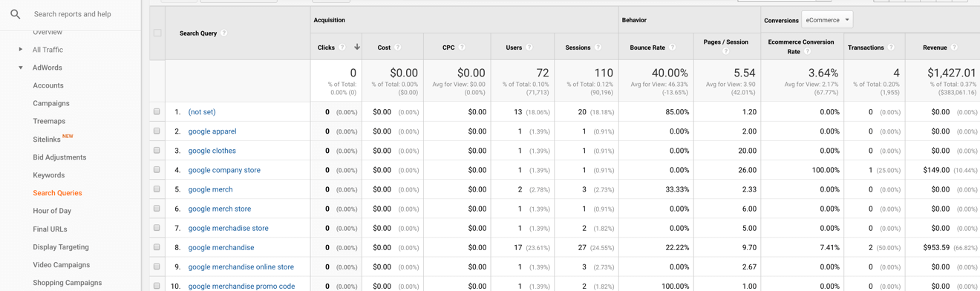This screenshot has height=291, width=980.
Task: Check the box for (not set) row
Action: 157,112
